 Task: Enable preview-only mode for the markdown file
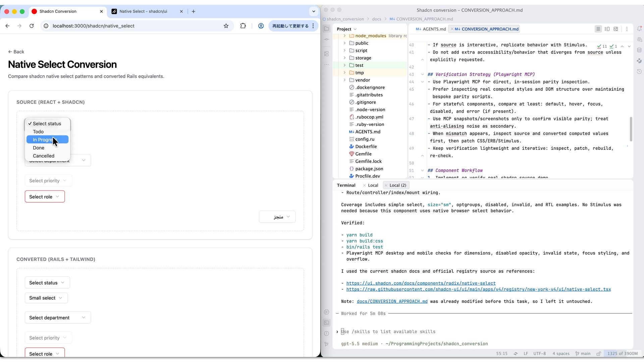[x=616, y=29]
